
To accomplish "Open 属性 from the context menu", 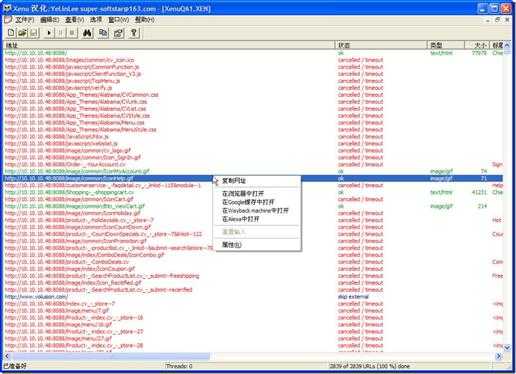I will tap(232, 245).
